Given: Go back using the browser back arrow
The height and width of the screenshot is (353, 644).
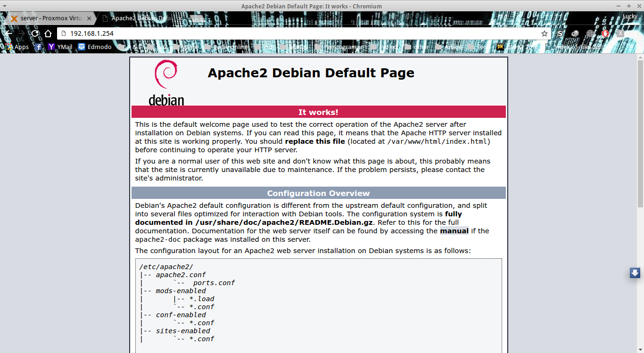Looking at the screenshot, I should (8, 33).
